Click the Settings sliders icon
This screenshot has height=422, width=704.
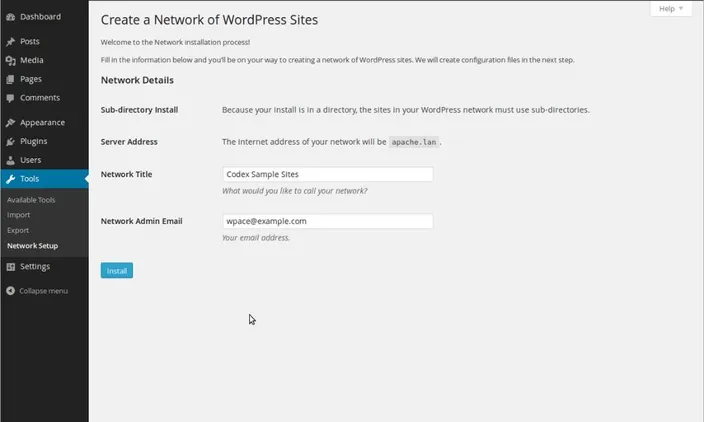[x=10, y=267]
